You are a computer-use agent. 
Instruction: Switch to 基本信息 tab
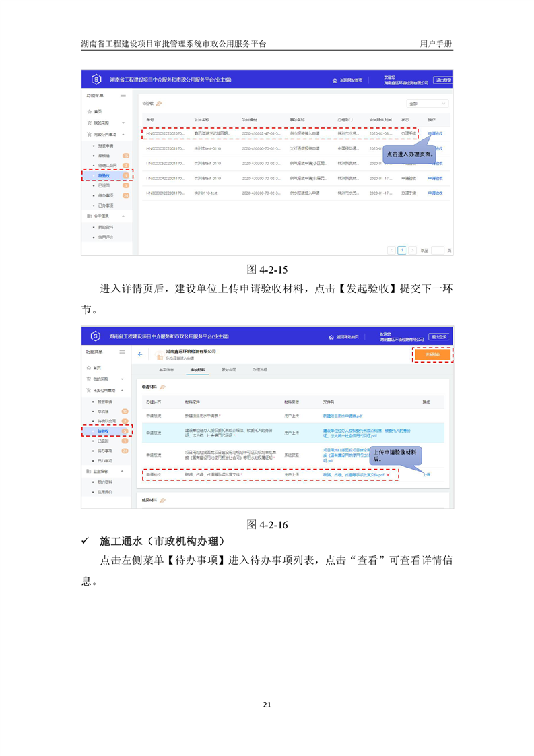tap(166, 370)
